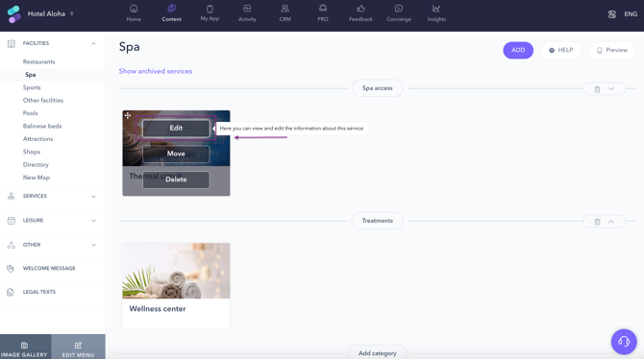The image size is (644, 359).
Task: Open the Image Gallery camera icon
Action: [24, 346]
